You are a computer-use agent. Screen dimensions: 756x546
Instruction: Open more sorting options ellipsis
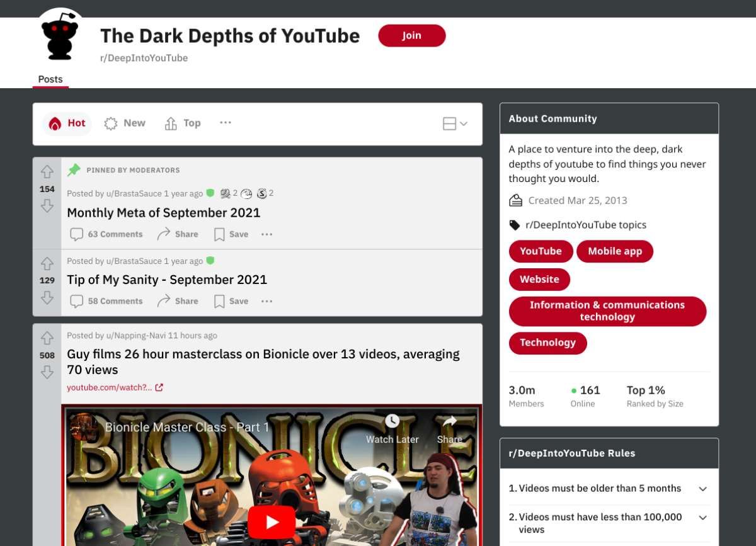(226, 123)
